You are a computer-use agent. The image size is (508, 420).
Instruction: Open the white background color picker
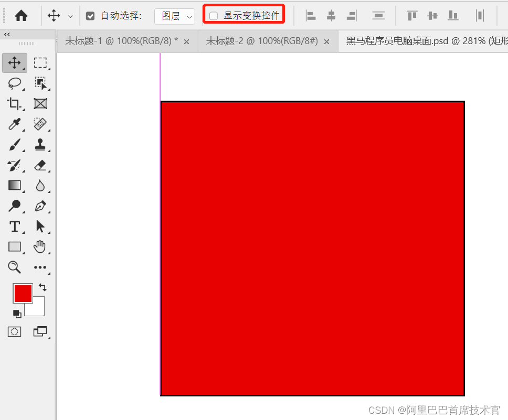click(x=37, y=309)
